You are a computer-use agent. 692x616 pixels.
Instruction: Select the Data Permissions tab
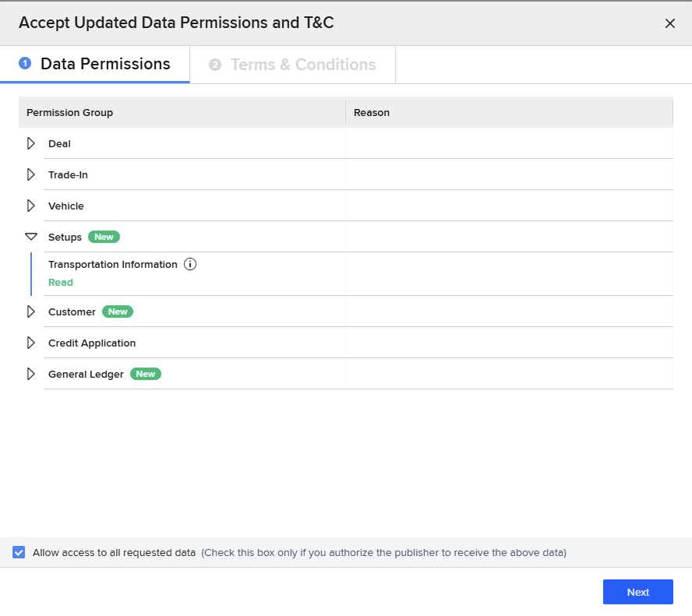(x=104, y=65)
